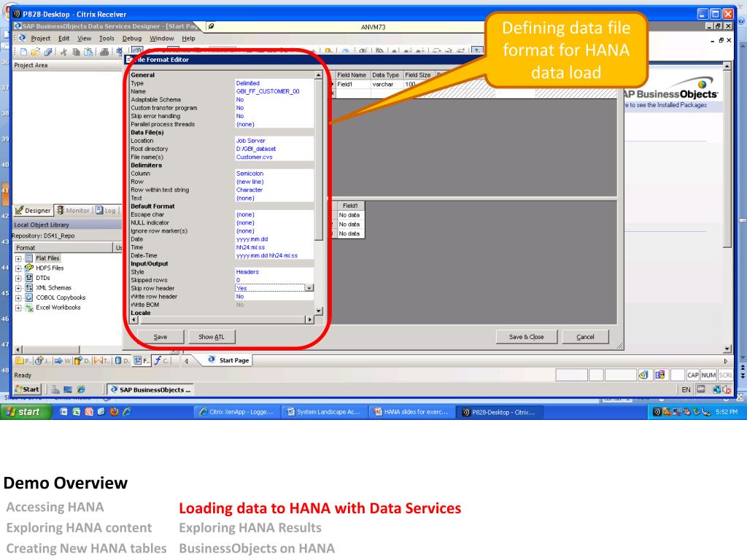Open the Skip row header dropdown arrow
Image resolution: width=747 pixels, height=560 pixels.
[309, 288]
